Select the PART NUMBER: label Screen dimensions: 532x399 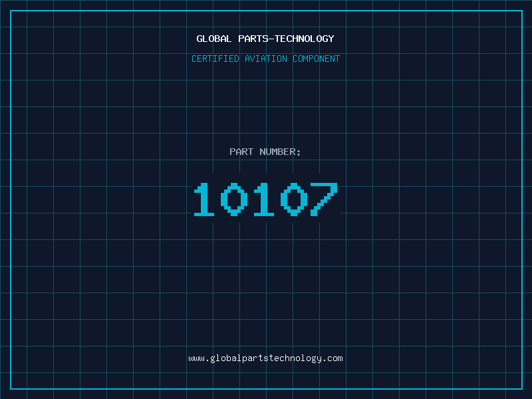click(x=265, y=152)
